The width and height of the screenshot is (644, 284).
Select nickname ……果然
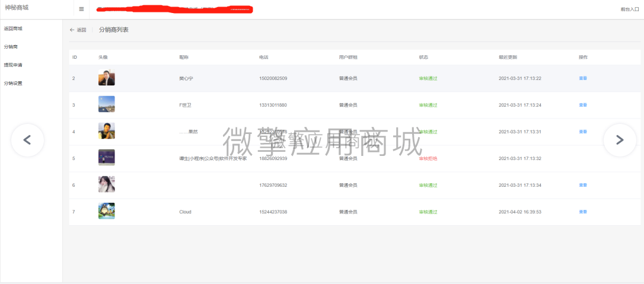click(x=189, y=132)
